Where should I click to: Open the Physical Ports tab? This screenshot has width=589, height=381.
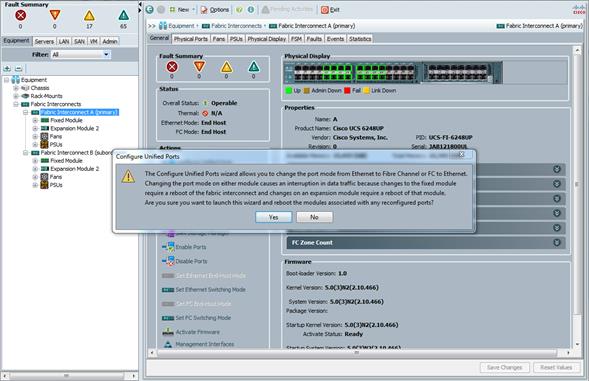point(190,39)
